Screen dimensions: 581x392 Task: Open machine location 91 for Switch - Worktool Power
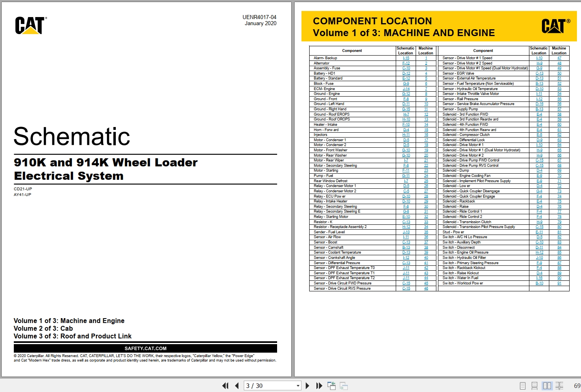559,283
